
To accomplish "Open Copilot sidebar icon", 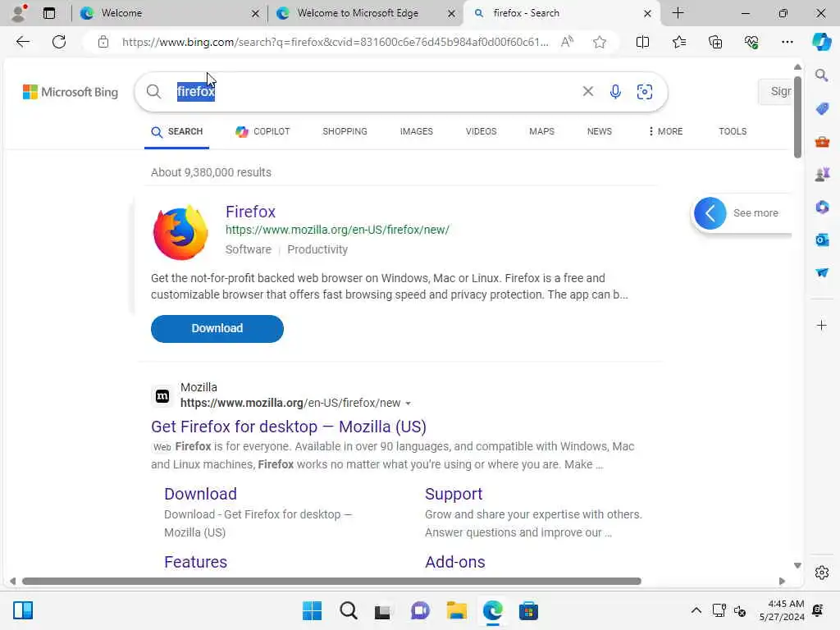I will click(x=821, y=42).
